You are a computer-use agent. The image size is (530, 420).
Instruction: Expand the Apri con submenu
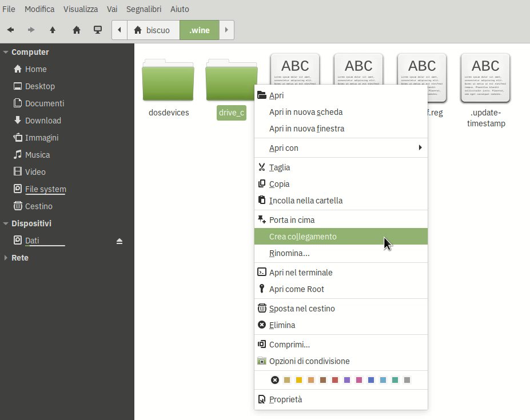(341, 148)
